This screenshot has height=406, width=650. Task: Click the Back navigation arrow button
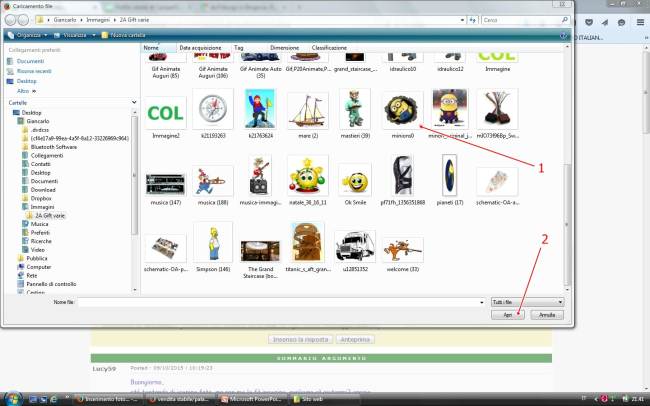(x=11, y=19)
